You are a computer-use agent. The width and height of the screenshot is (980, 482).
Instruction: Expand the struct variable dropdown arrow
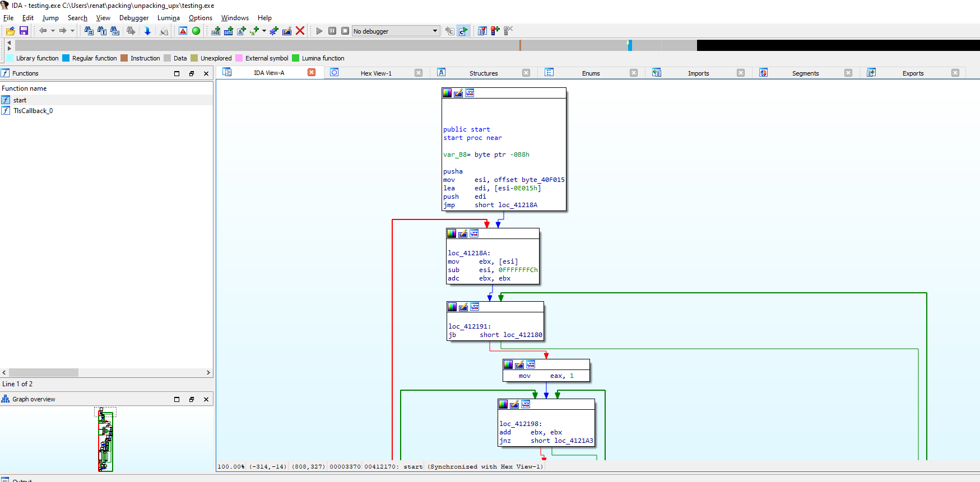click(x=264, y=31)
